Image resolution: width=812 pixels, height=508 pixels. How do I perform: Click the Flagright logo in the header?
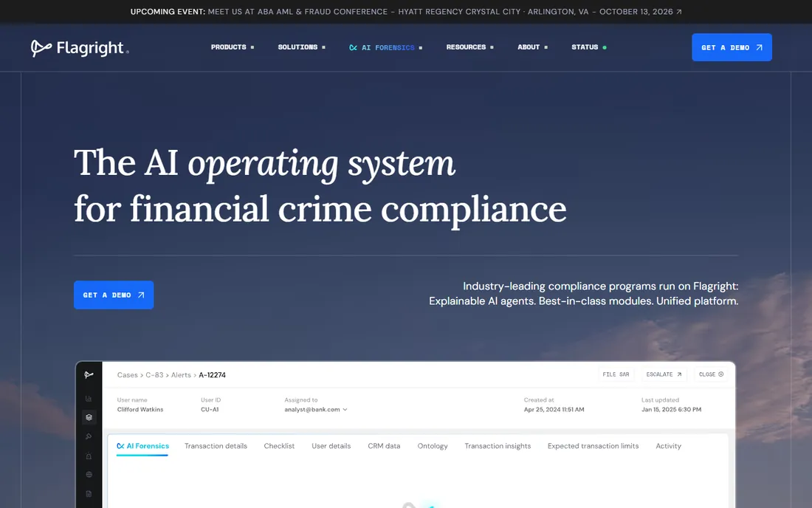tap(80, 48)
